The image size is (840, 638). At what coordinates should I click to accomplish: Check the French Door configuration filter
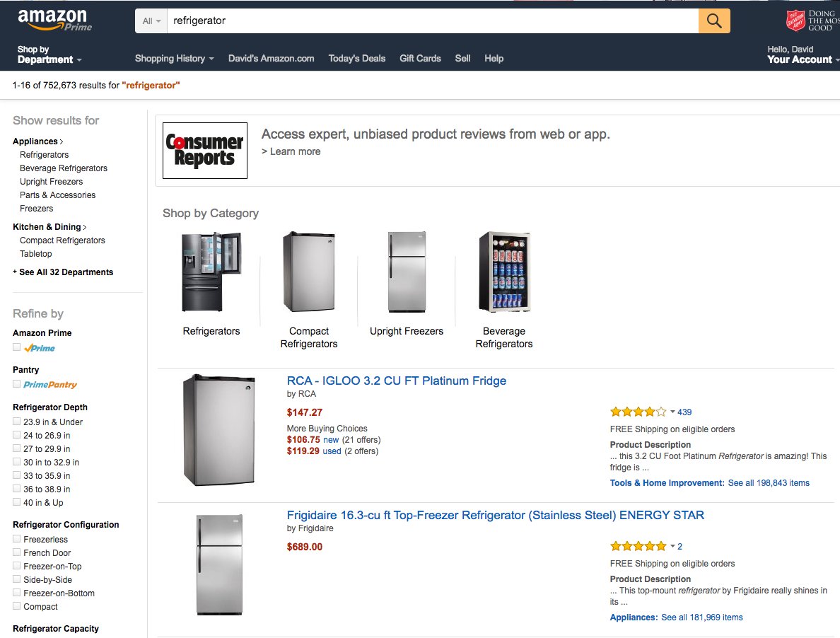click(17, 552)
